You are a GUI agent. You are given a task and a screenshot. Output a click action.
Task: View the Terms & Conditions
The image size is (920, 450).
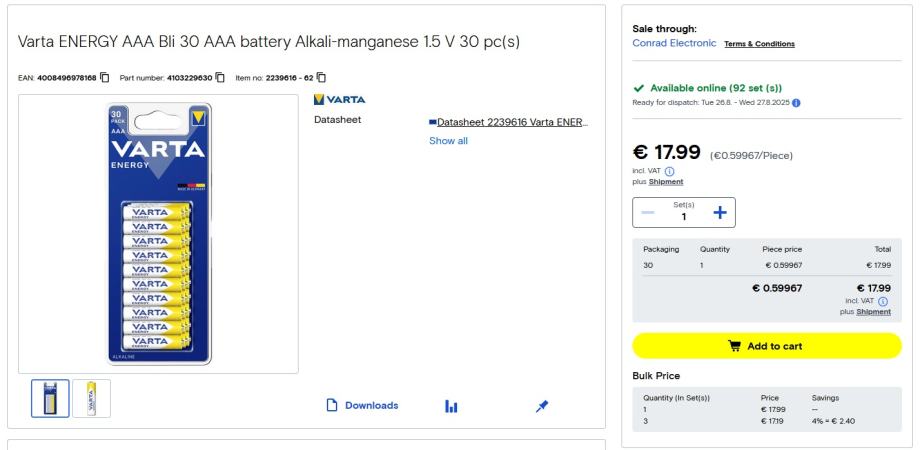coord(759,44)
